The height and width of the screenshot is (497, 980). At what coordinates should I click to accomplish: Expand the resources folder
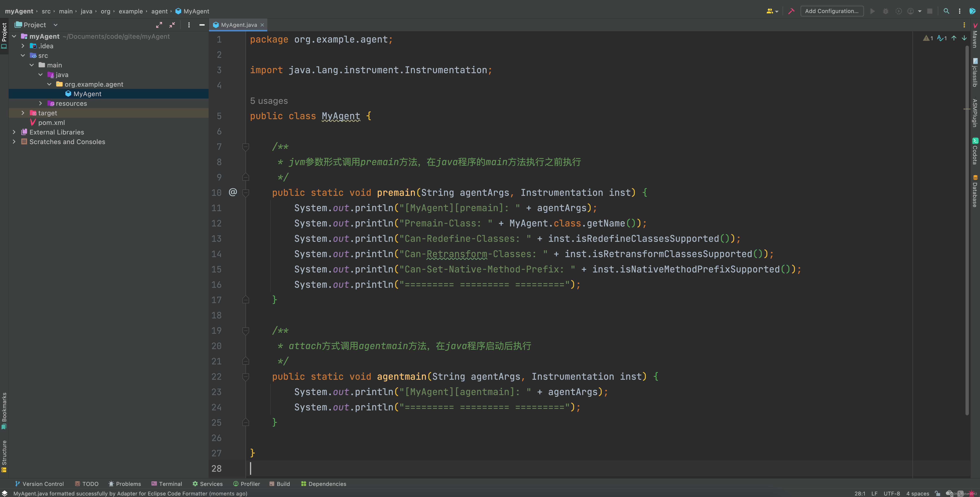click(x=40, y=103)
